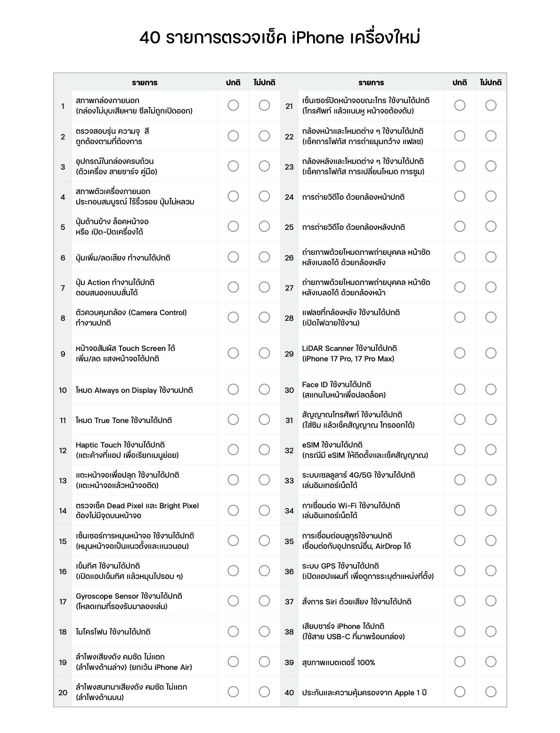Viewport: 560px width, 733px height.
Task: Select ปกติ for item 32 eSIM
Action: pos(460,449)
